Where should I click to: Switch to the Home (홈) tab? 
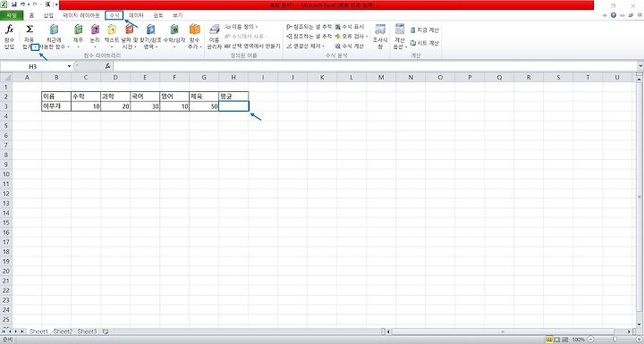[31, 15]
